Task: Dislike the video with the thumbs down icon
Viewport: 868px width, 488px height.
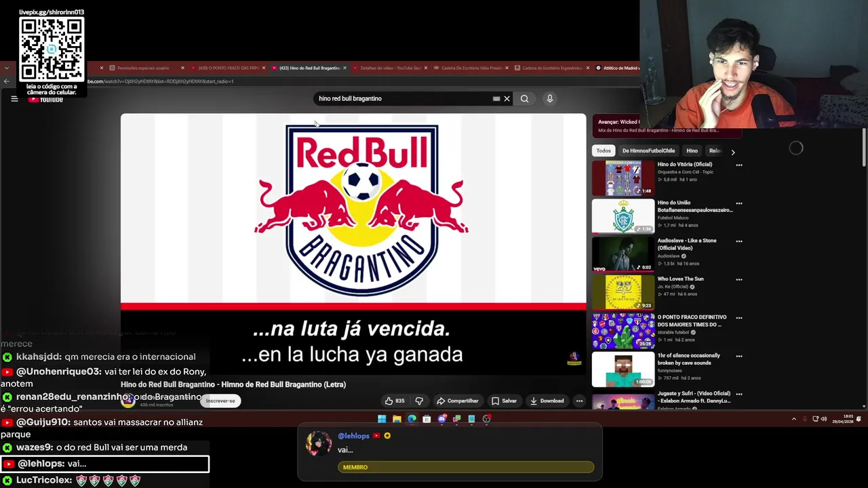Action: 419,401
